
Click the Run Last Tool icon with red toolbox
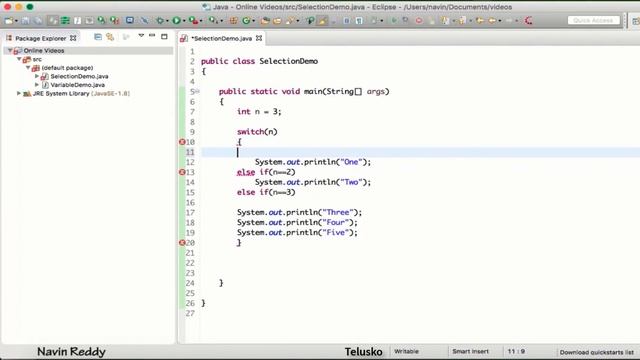[x=193, y=20]
